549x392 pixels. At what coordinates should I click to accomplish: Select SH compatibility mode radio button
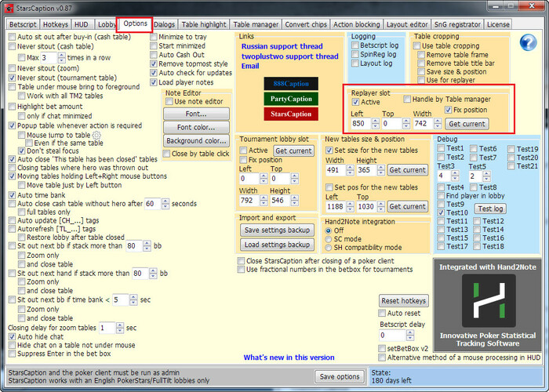point(329,248)
